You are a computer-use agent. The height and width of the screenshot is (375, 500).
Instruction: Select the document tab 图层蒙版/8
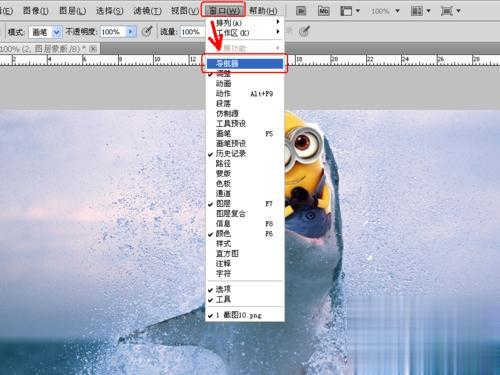pos(50,49)
